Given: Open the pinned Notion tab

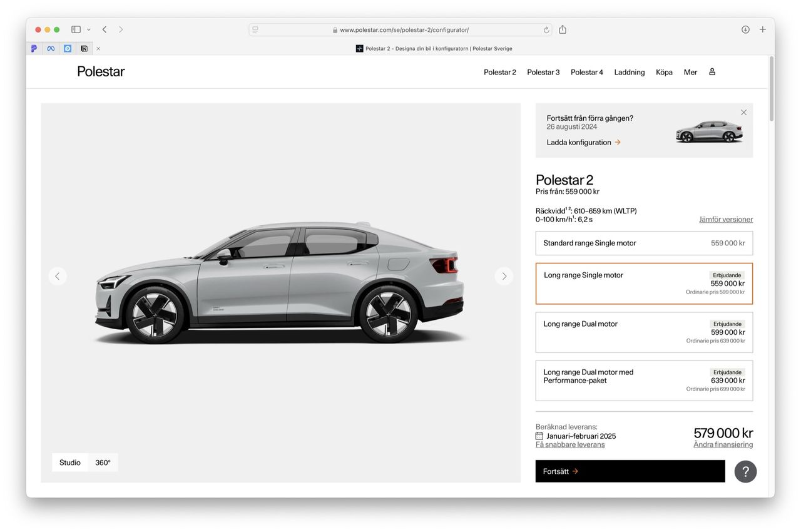Looking at the screenshot, I should pyautogui.click(x=84, y=48).
